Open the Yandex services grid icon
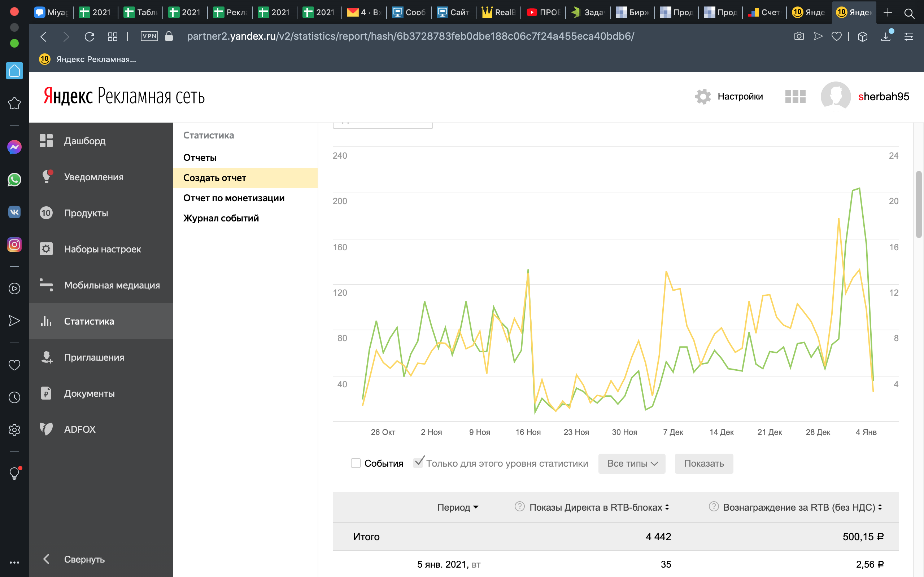Viewport: 924px width, 577px height. coord(795,97)
